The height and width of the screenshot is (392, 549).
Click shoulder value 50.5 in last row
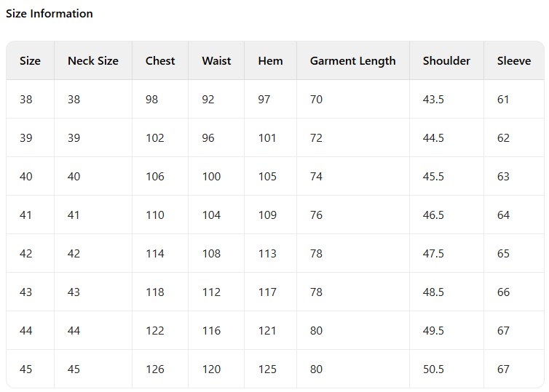[433, 369]
